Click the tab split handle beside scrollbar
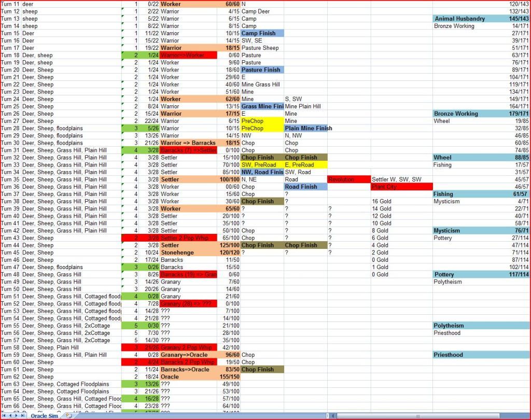 click(327, 416)
